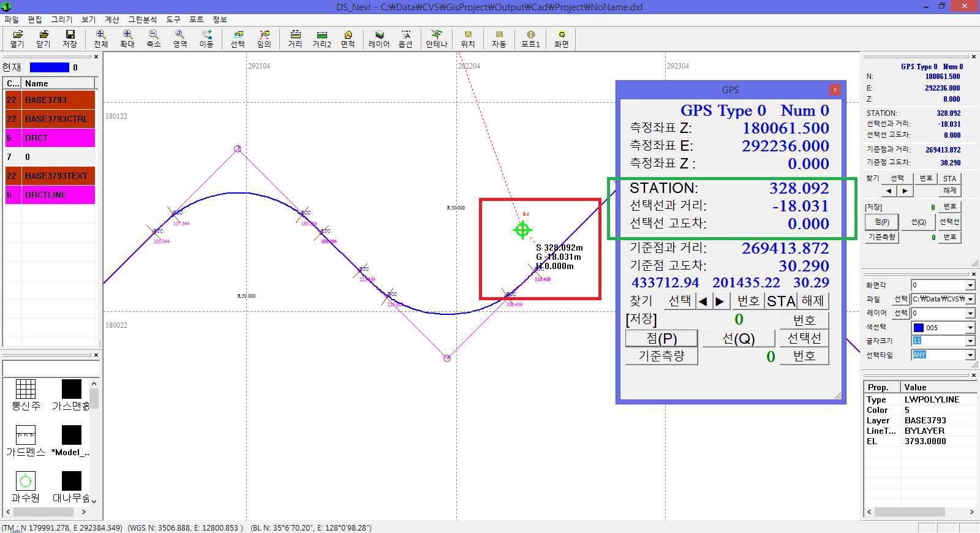Pick the 거리 (distance) measuring tool
980x533 pixels.
pyautogui.click(x=295, y=39)
